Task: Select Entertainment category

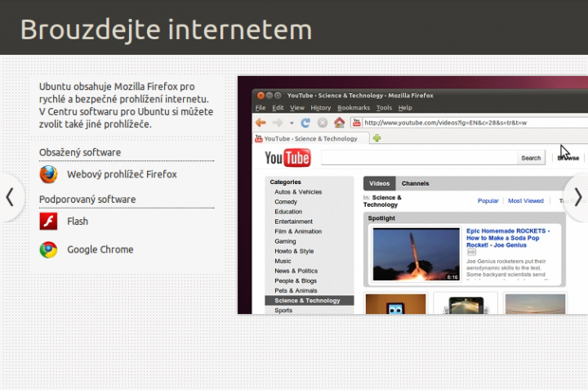Action: [x=294, y=222]
